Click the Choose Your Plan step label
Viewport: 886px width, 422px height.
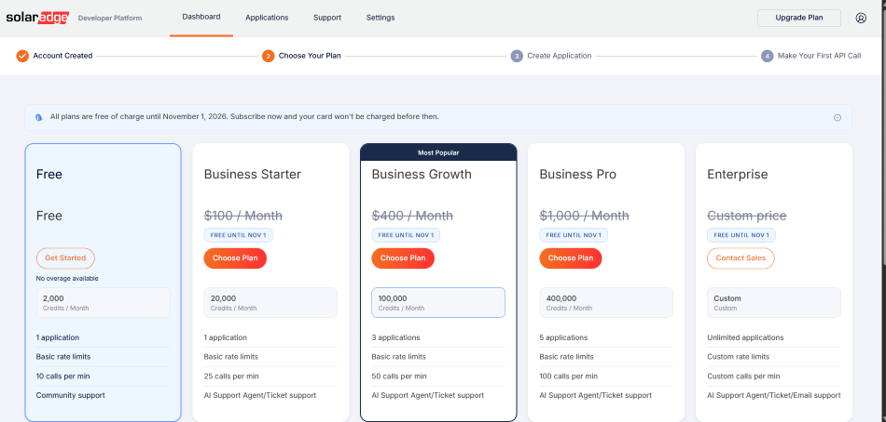pyautogui.click(x=310, y=56)
